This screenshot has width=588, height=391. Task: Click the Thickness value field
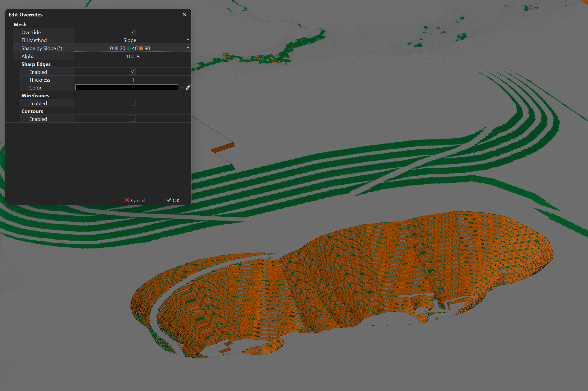click(133, 80)
